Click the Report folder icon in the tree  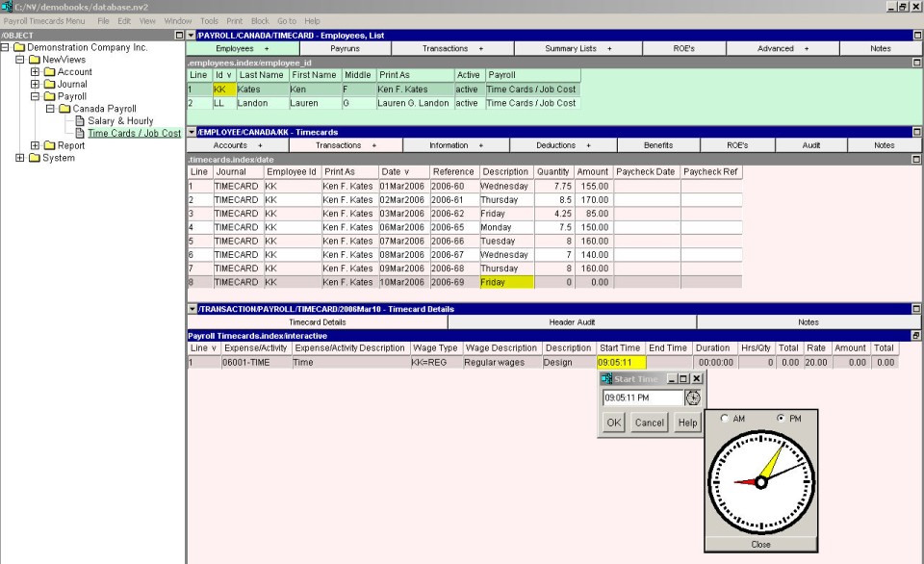(49, 146)
